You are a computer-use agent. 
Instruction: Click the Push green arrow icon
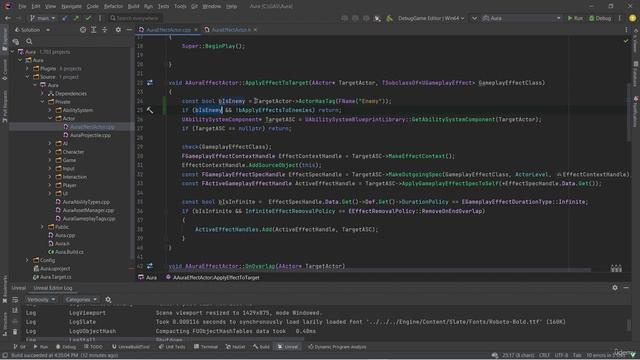[x=76, y=18]
